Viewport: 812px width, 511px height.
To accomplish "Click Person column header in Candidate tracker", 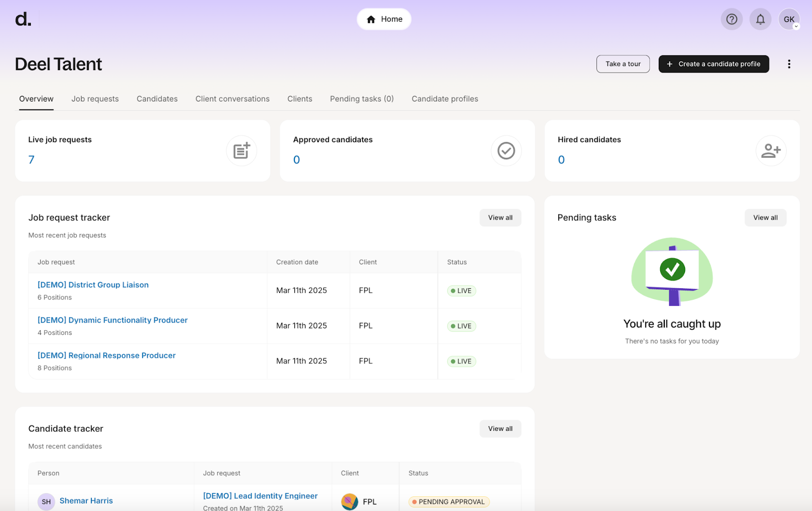I will pyautogui.click(x=48, y=473).
